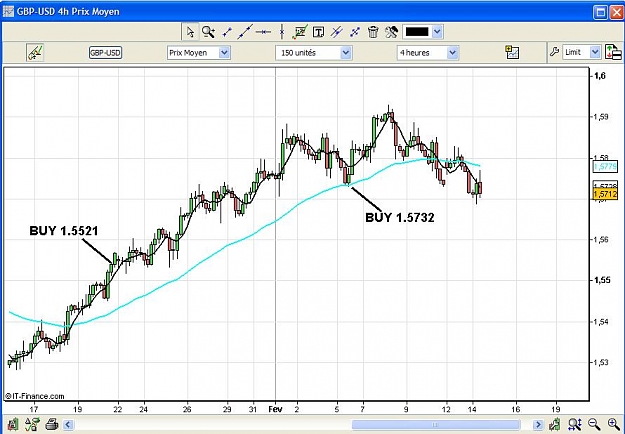Click the horizontal scrollbar thumb
This screenshot has width=625, height=434.
436,425
